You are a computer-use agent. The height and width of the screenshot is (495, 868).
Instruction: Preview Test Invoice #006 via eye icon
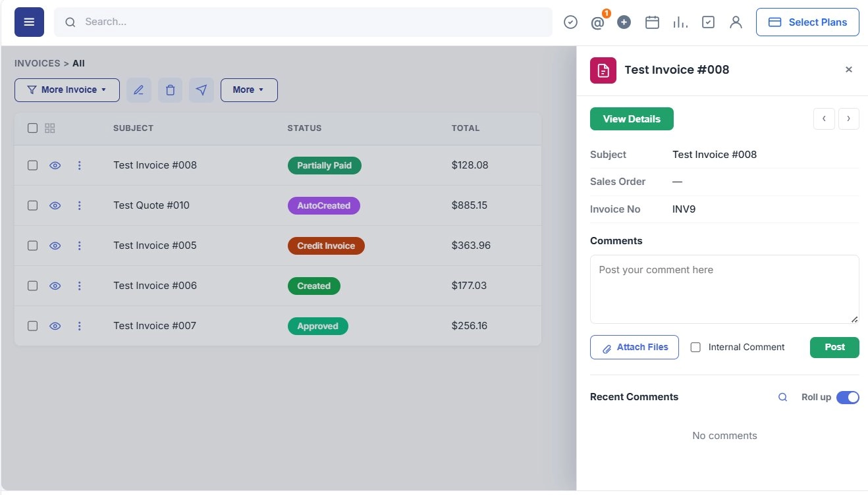click(x=55, y=286)
